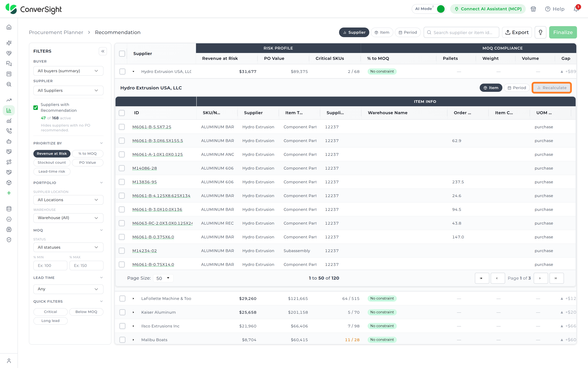Open the store icon in header
The height and width of the screenshot is (368, 588).
(x=533, y=9)
